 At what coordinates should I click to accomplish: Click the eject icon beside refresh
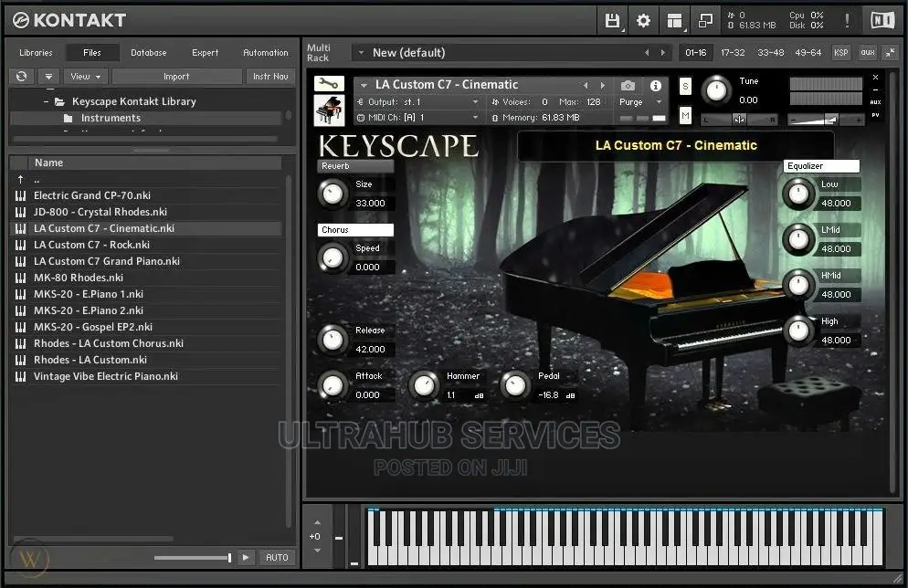tap(48, 77)
